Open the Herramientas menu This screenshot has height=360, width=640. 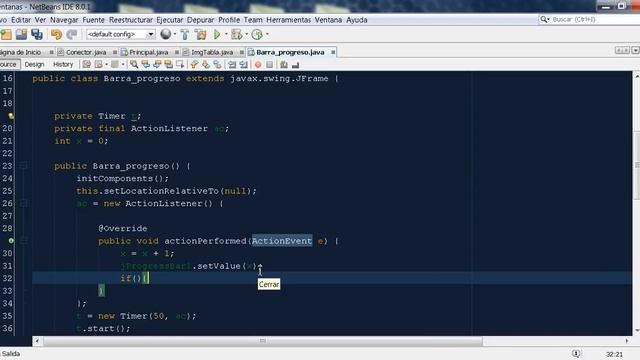[288, 20]
